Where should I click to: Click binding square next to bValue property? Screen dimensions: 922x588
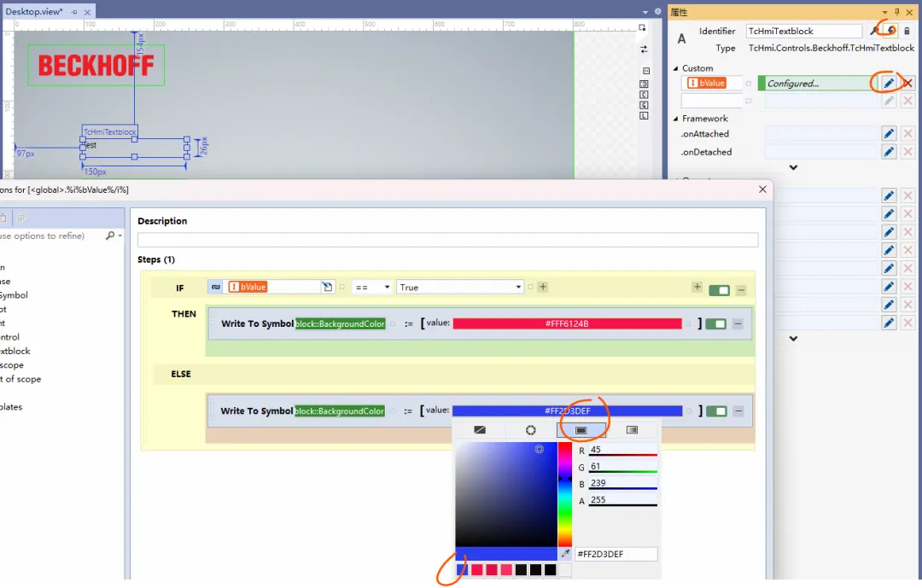tap(749, 84)
